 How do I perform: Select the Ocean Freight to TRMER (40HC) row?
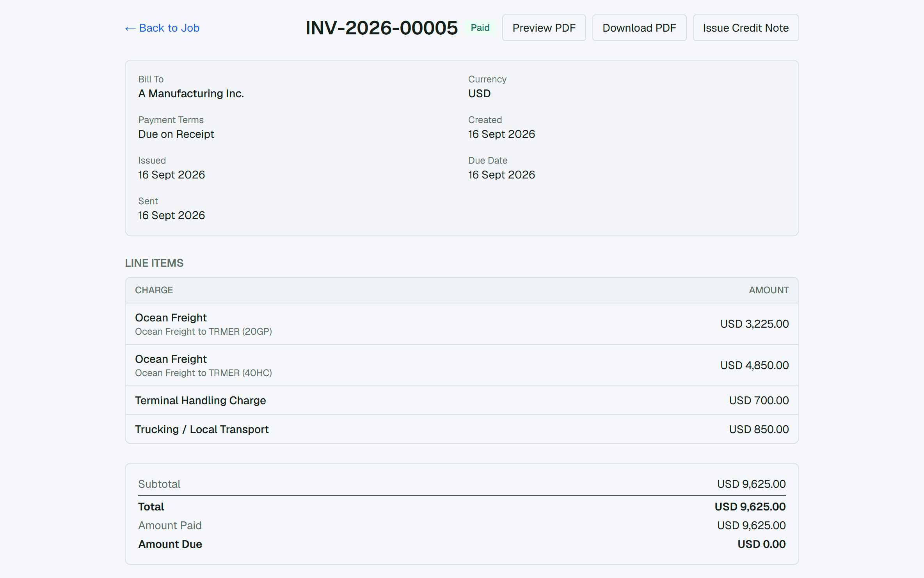[462, 365]
